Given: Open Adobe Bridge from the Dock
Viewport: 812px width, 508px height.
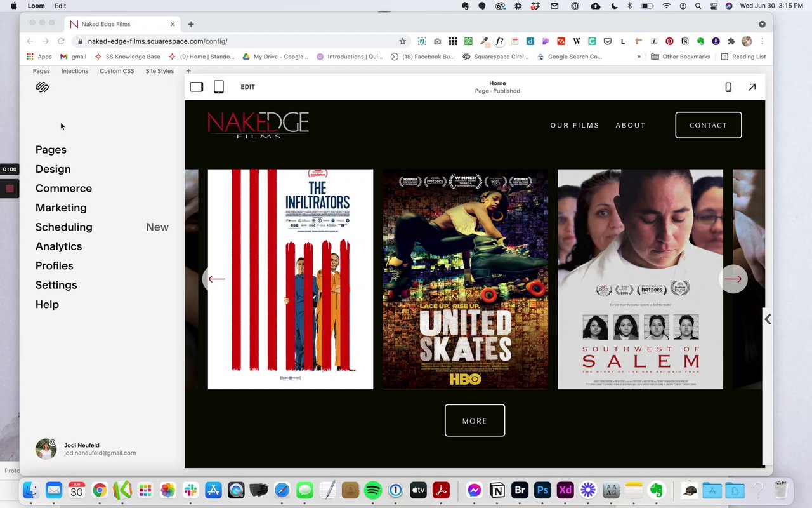Looking at the screenshot, I should 520,490.
